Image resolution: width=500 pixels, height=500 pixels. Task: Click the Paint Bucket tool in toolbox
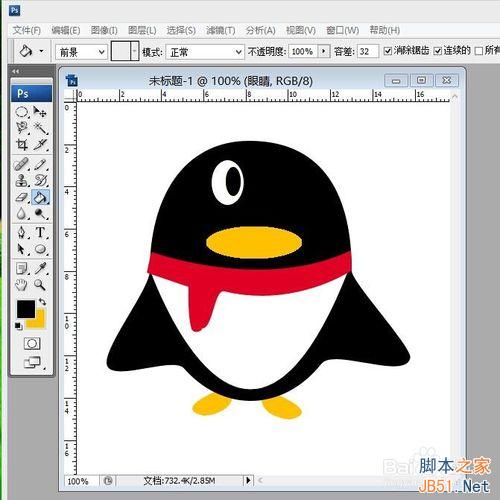tap(40, 197)
